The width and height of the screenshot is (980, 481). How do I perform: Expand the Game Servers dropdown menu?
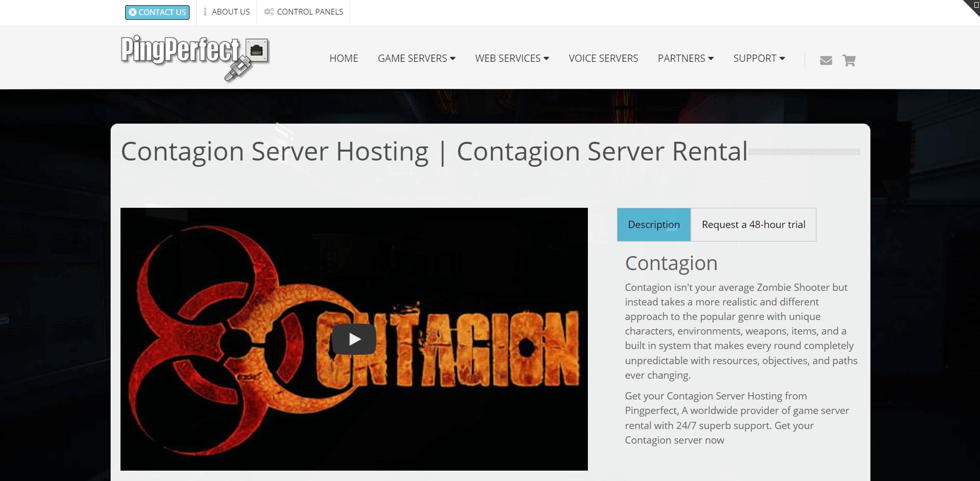(x=417, y=58)
